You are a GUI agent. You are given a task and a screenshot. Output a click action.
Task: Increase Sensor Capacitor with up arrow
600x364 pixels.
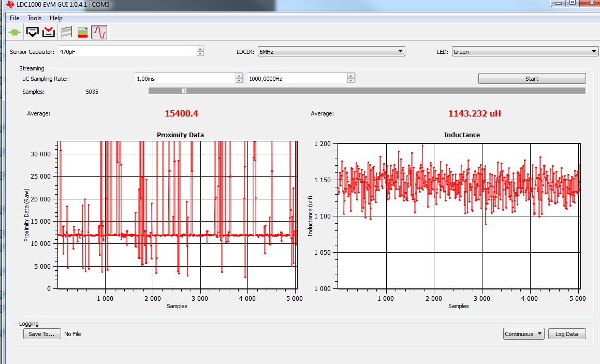[x=200, y=49]
